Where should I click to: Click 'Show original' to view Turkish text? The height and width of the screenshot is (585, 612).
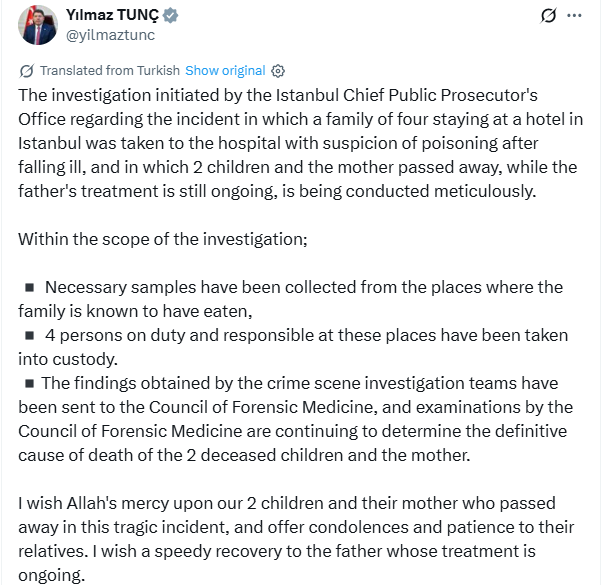click(225, 71)
